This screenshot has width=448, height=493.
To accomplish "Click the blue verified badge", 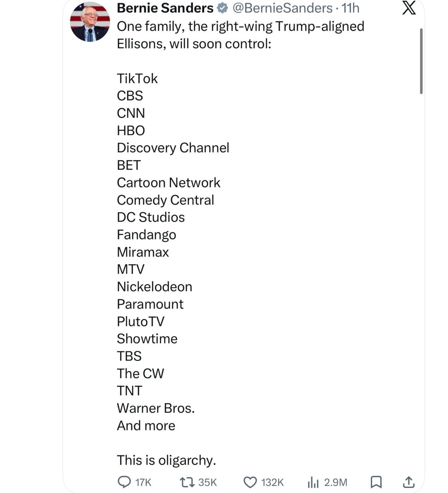I will (x=222, y=8).
